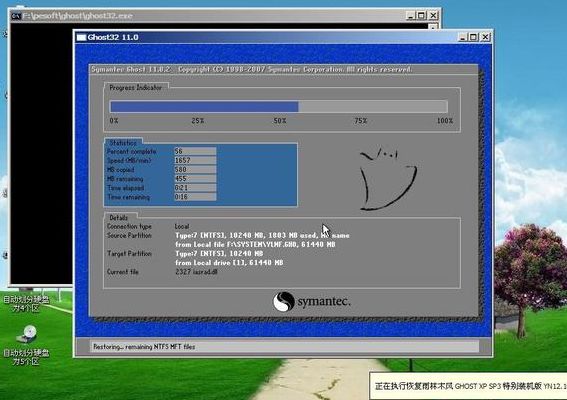This screenshot has height=400, width=567.
Task: Click the Ghost mascot drawing
Action: [x=388, y=179]
